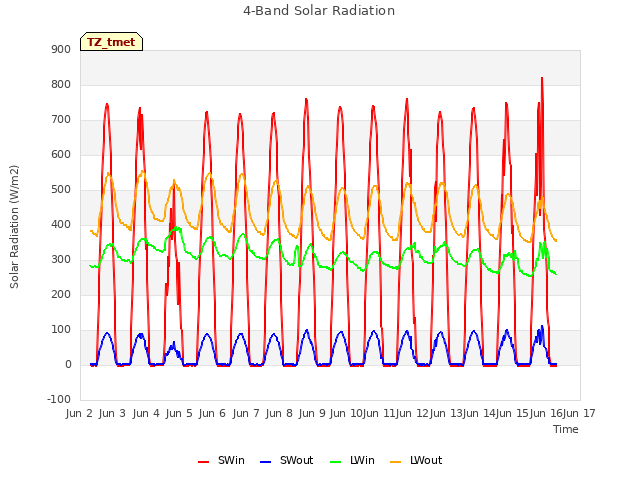The image size is (640, 480).
Task: Click the Jun 9 x-axis date label
Action: pyautogui.click(x=312, y=413)
